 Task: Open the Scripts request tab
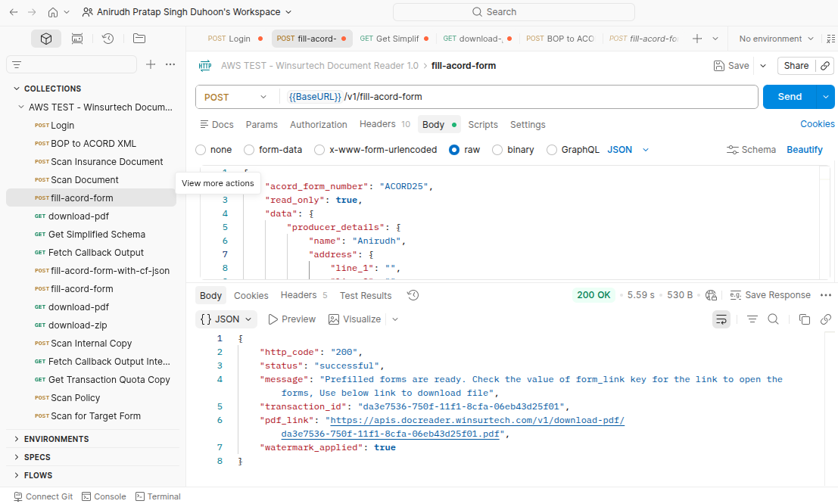(483, 125)
